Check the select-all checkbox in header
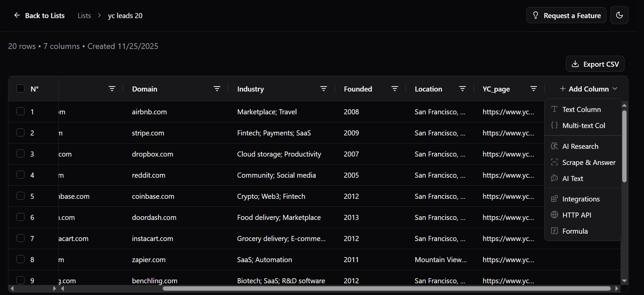 [x=20, y=88]
